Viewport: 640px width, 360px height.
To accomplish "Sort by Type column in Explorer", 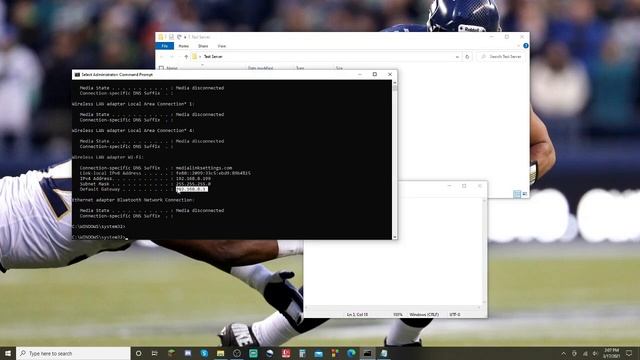I will pyautogui.click(x=300, y=68).
